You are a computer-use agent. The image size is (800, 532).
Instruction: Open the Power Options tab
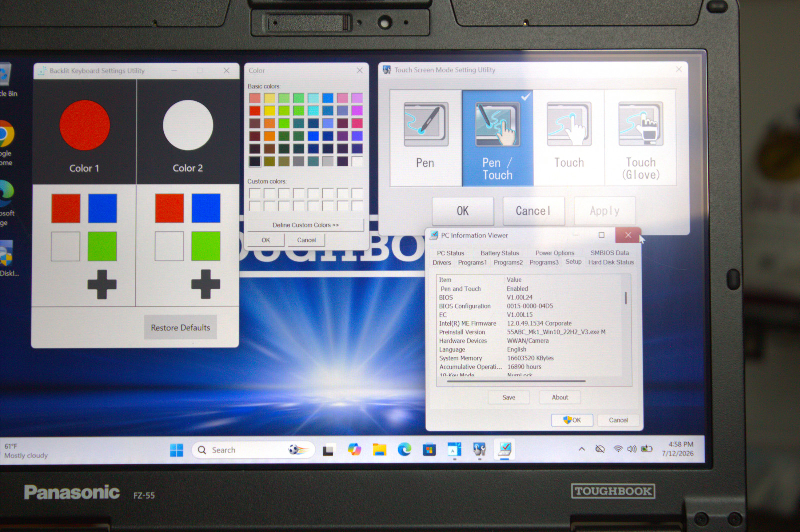tap(555, 253)
